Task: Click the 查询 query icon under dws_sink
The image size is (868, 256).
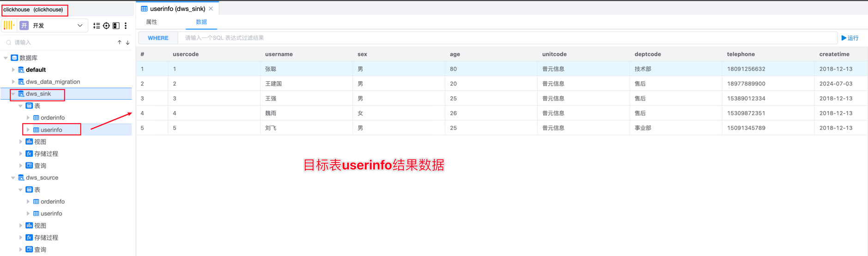Action: tap(29, 166)
